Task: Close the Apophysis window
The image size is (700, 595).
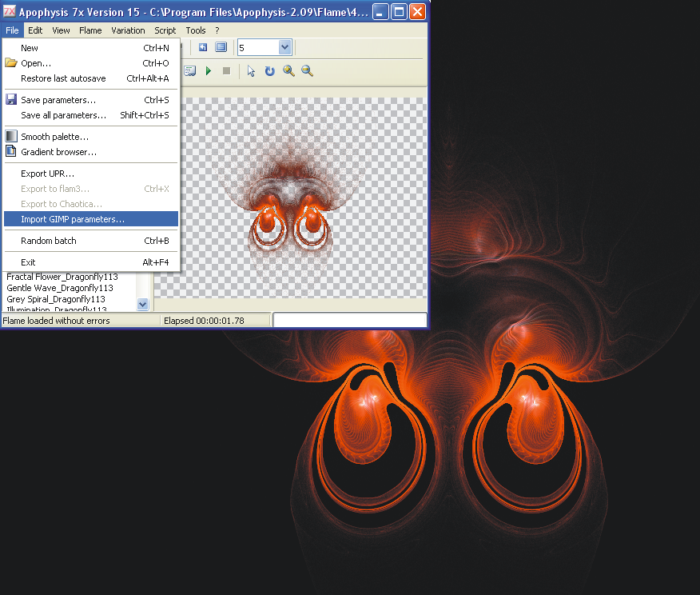Action: [x=417, y=12]
